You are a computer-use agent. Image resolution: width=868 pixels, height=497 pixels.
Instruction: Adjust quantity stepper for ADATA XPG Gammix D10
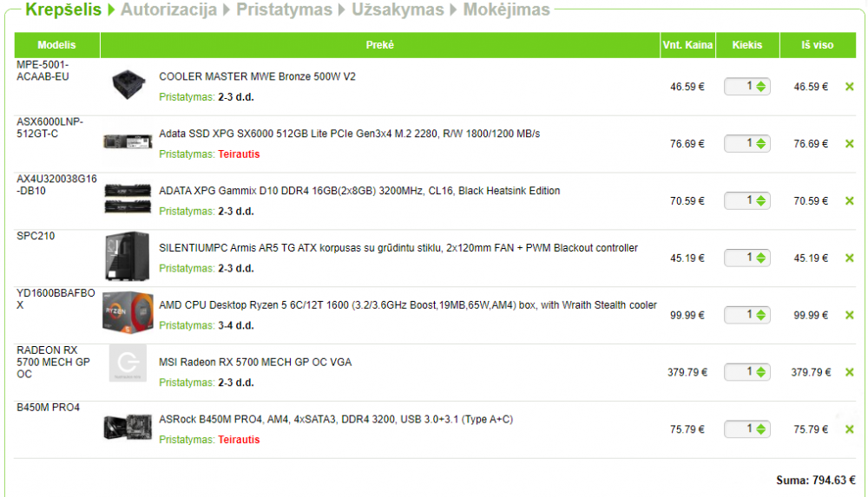tap(761, 200)
